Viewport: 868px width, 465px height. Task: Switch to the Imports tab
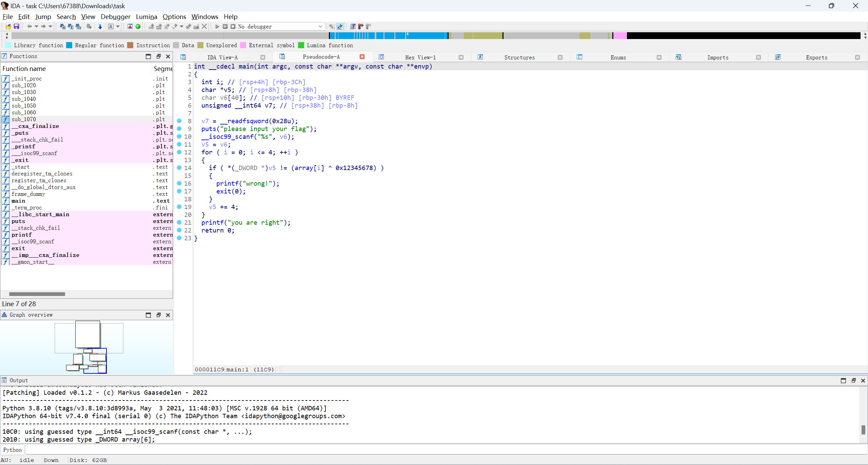click(x=718, y=57)
